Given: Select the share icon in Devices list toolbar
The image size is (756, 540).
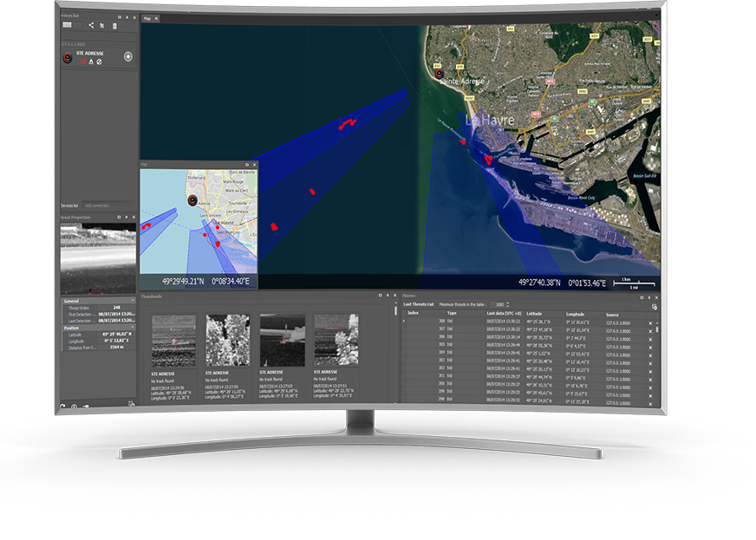Looking at the screenshot, I should 92,26.
